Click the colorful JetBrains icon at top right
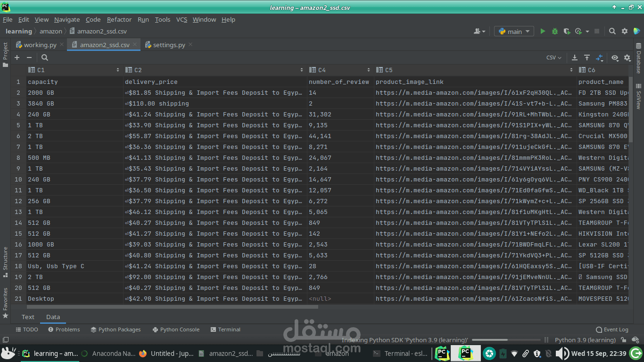Screen dimensions: 644x362 (637, 31)
